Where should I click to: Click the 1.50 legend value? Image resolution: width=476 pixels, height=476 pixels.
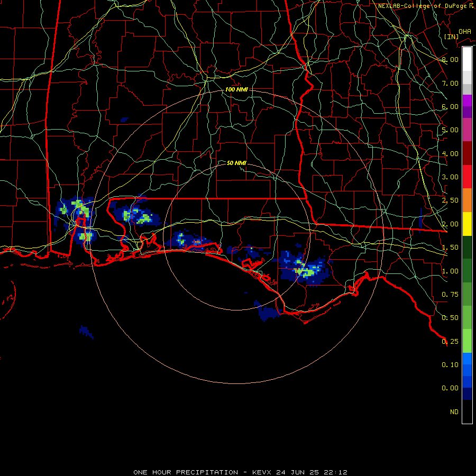(450, 248)
